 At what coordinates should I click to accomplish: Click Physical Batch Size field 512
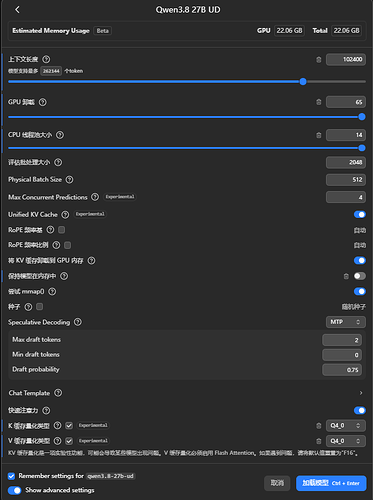click(346, 180)
